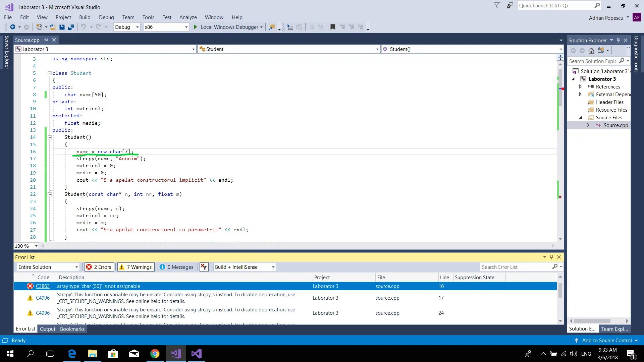The image size is (644, 362).
Task: Open the C3863 error code link
Action: pos(43,286)
